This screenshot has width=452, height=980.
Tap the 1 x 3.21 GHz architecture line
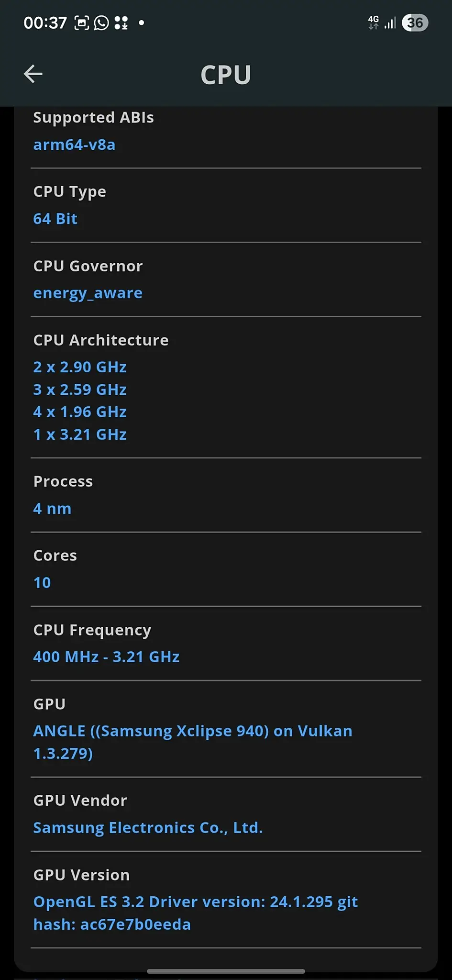coord(80,434)
